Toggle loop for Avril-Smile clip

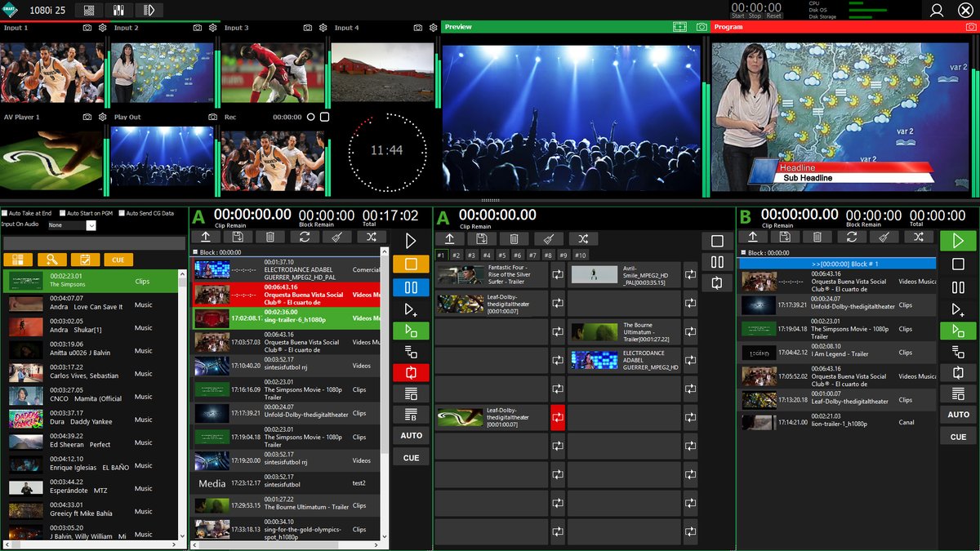tap(691, 275)
